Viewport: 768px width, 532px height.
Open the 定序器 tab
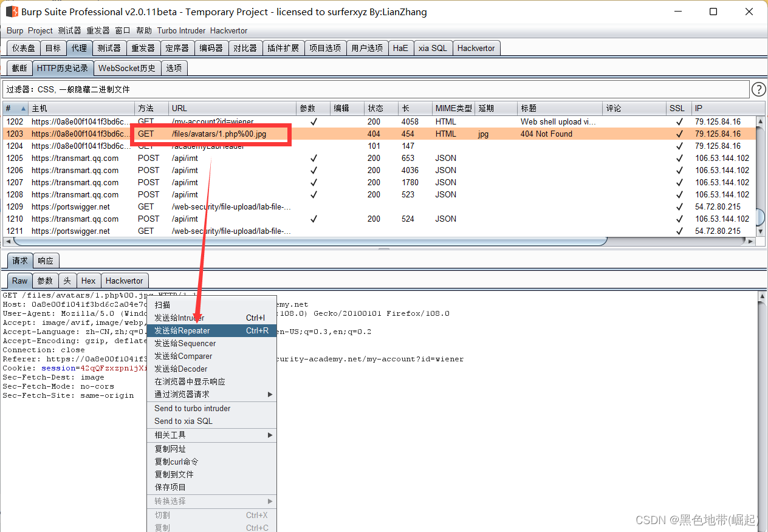click(177, 48)
